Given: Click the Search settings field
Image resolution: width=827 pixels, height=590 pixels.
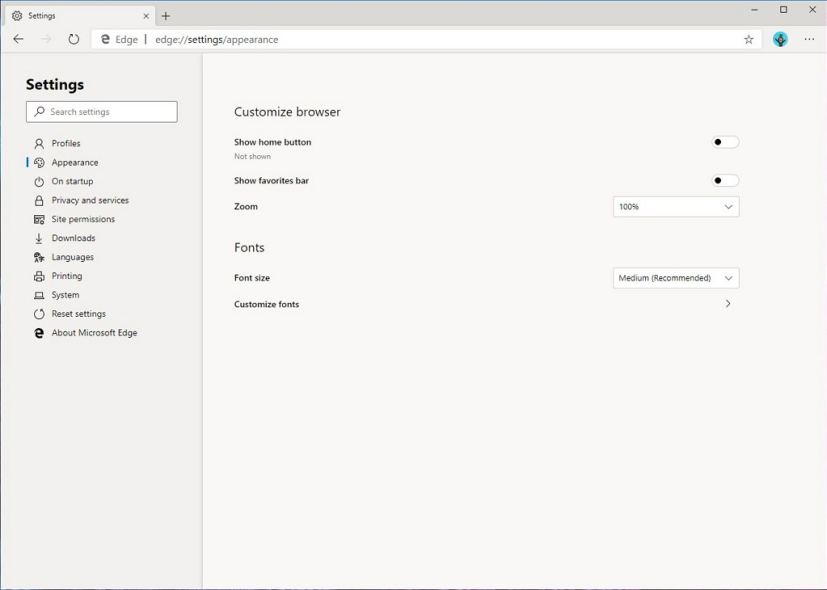Looking at the screenshot, I should pos(102,112).
